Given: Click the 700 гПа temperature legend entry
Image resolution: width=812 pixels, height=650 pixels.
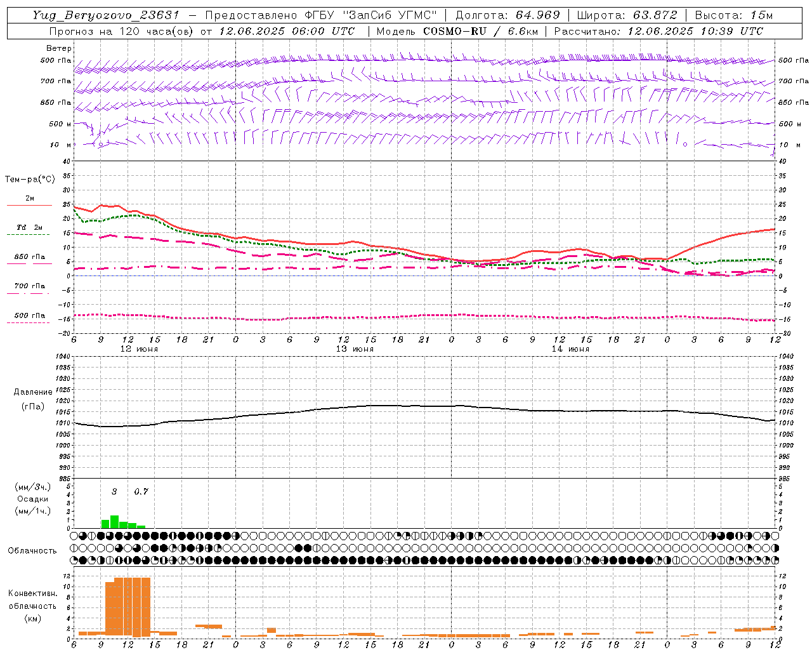Looking at the screenshot, I should click(30, 286).
